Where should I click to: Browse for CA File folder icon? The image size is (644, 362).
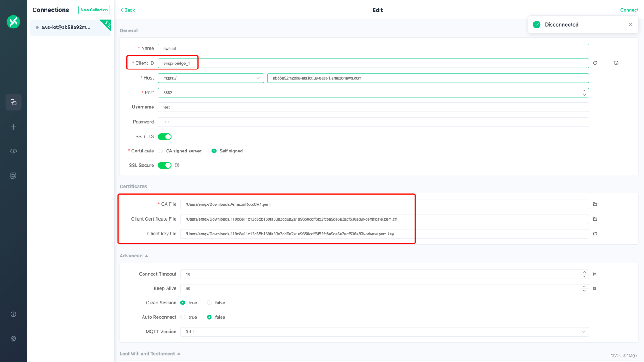[x=595, y=204]
